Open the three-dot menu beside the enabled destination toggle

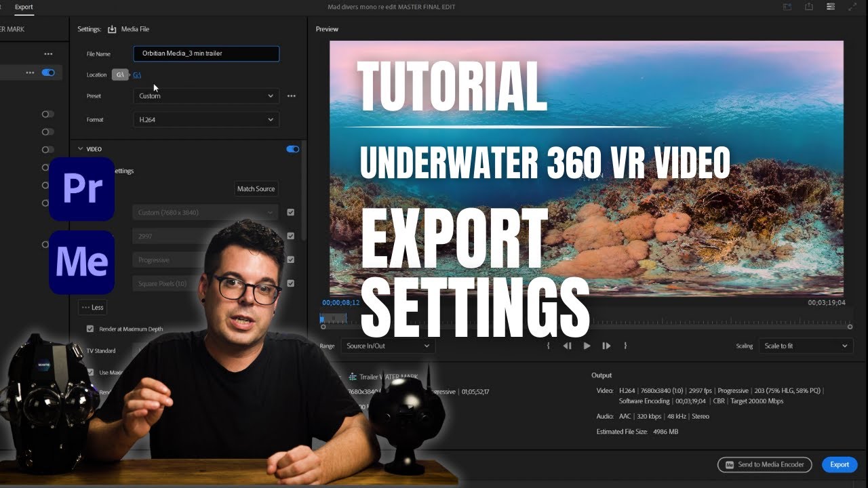point(30,73)
